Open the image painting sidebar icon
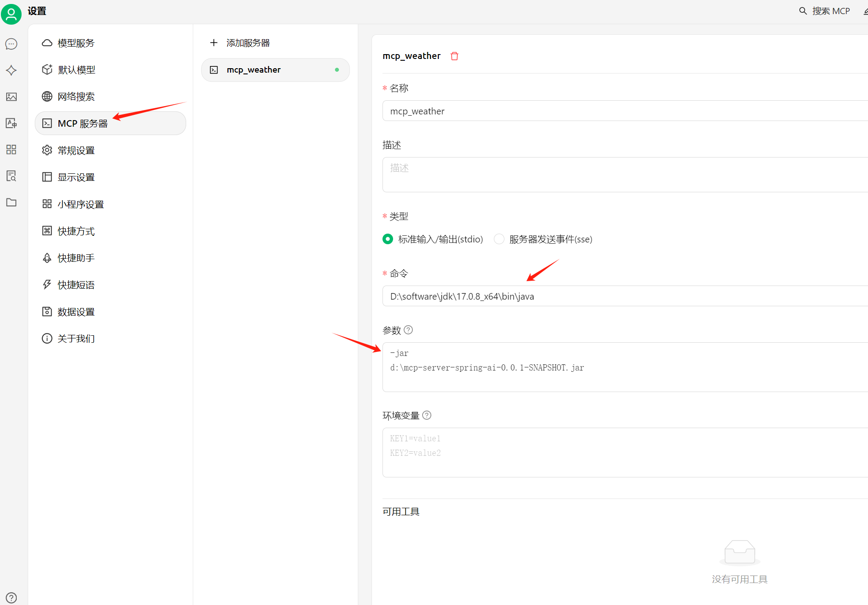This screenshot has width=868, height=605. [x=11, y=97]
